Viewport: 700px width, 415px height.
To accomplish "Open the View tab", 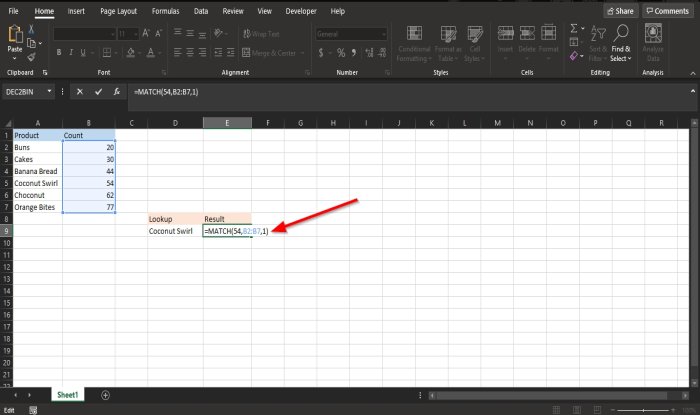I will click(264, 11).
